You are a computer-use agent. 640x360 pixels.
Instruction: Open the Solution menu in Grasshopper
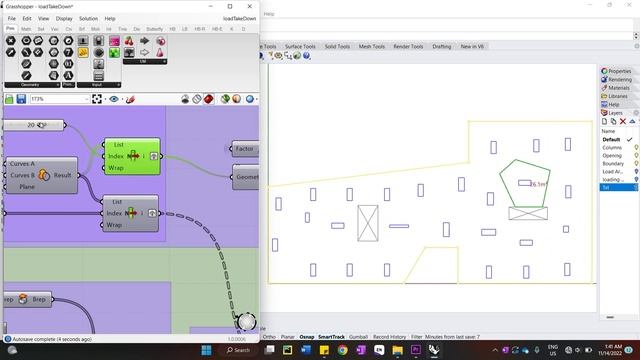pos(88,18)
